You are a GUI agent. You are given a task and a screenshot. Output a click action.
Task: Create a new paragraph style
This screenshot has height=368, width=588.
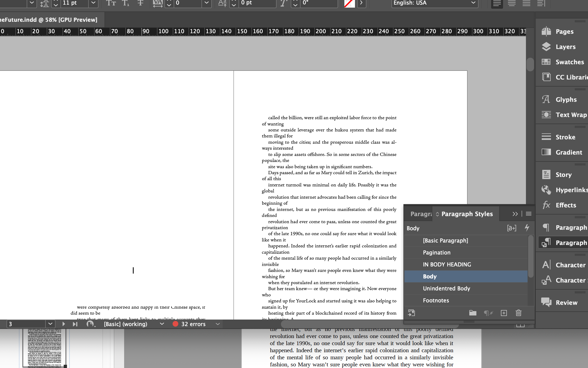[x=504, y=313]
